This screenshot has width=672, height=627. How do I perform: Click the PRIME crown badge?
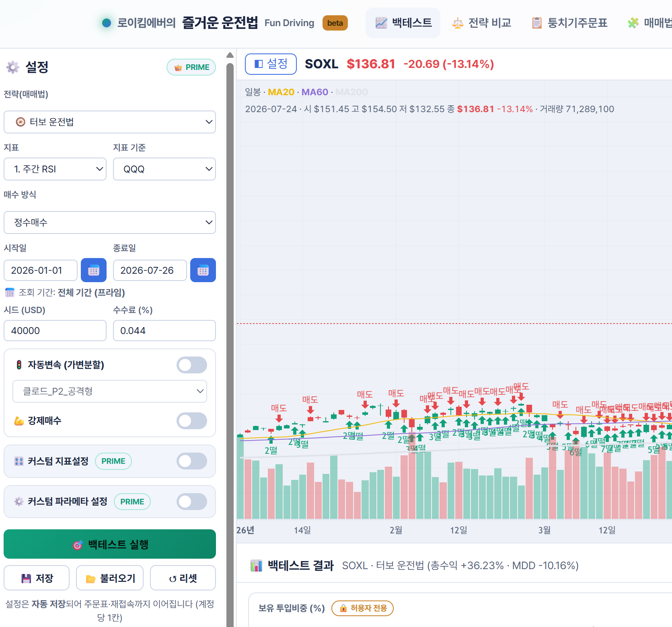click(191, 67)
